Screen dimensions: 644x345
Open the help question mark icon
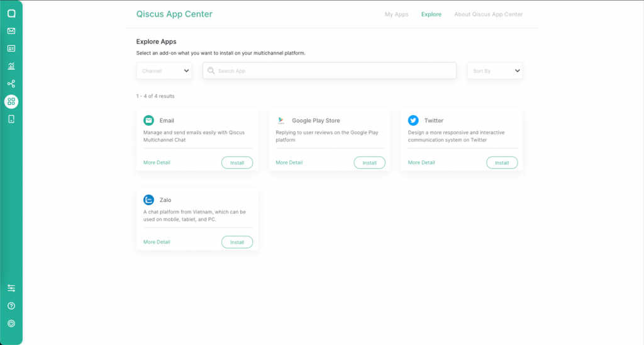(x=11, y=306)
